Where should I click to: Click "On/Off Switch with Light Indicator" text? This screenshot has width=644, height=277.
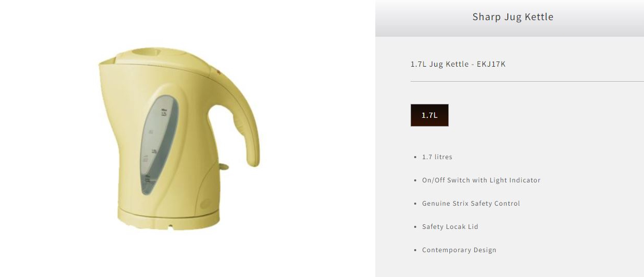(x=481, y=180)
